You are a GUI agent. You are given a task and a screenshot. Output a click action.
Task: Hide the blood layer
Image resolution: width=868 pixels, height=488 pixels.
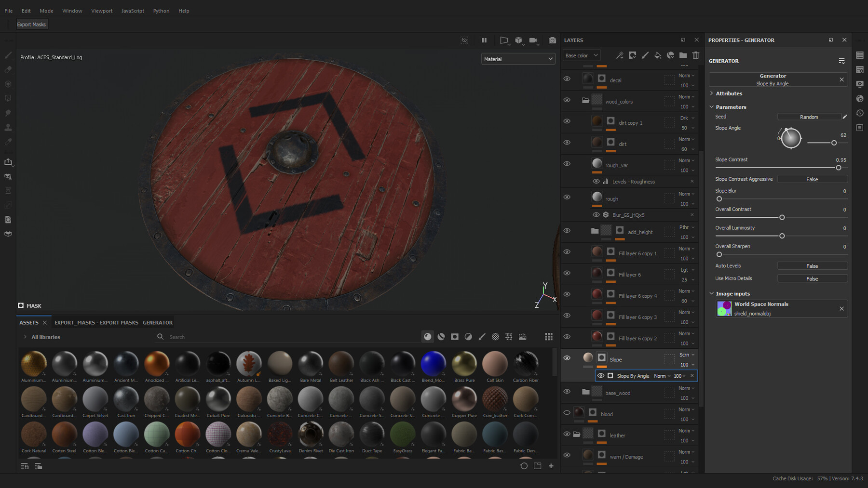(x=567, y=412)
